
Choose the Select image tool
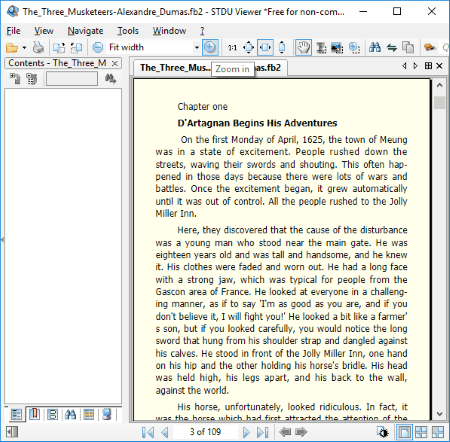click(x=337, y=48)
